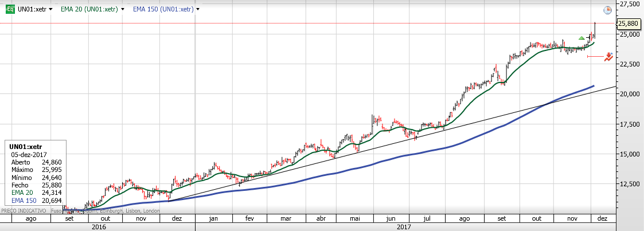Click the 27,500 price axis label

(629, 3)
